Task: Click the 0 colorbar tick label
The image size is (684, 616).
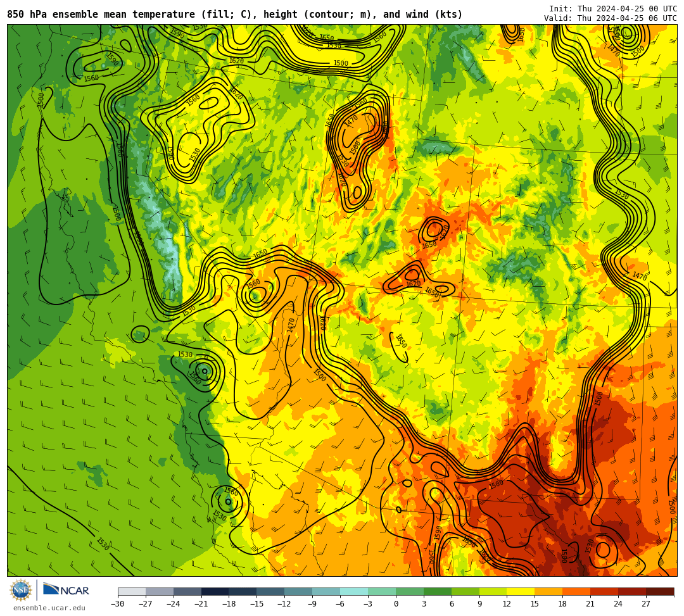Action: [396, 604]
